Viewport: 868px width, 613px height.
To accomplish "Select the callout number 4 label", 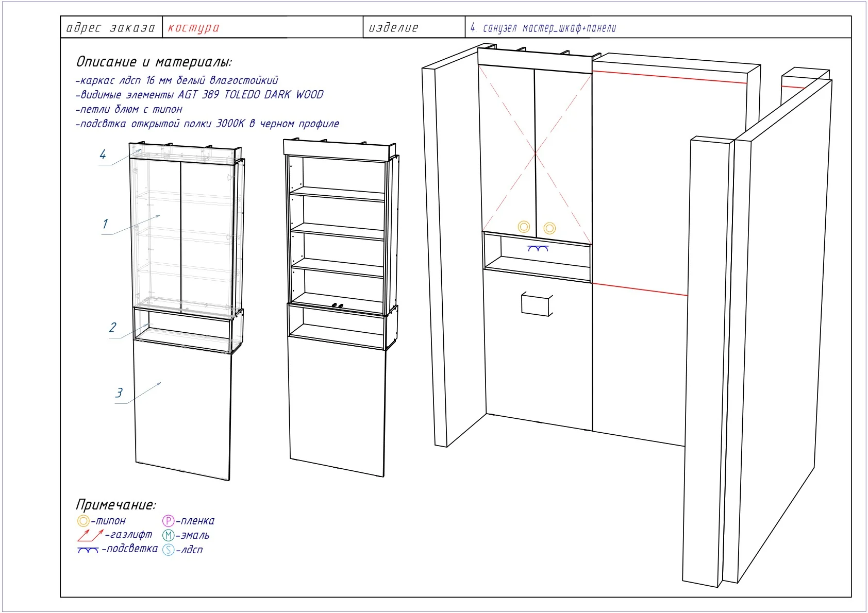I will click(103, 154).
